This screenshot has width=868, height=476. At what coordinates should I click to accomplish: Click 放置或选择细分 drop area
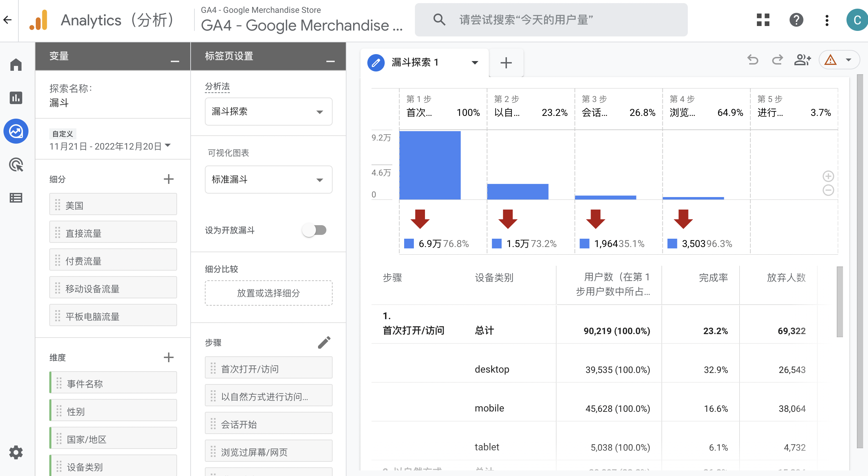click(x=268, y=293)
